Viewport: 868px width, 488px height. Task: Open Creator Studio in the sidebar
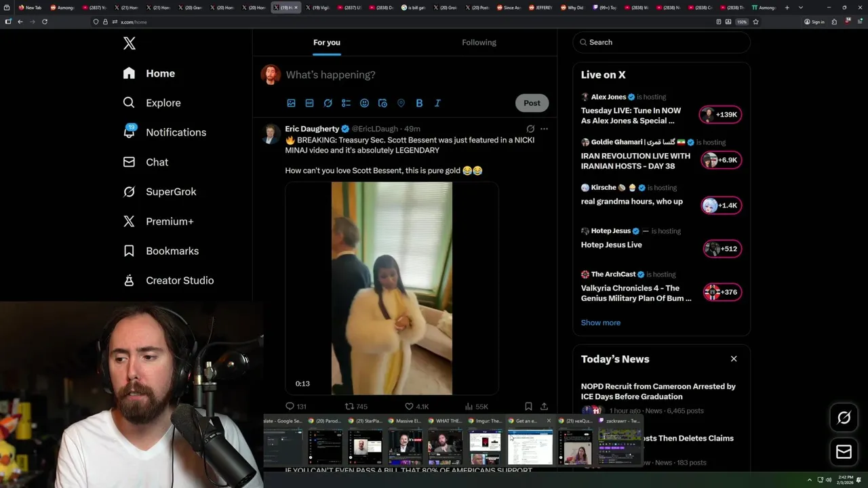pos(169,281)
